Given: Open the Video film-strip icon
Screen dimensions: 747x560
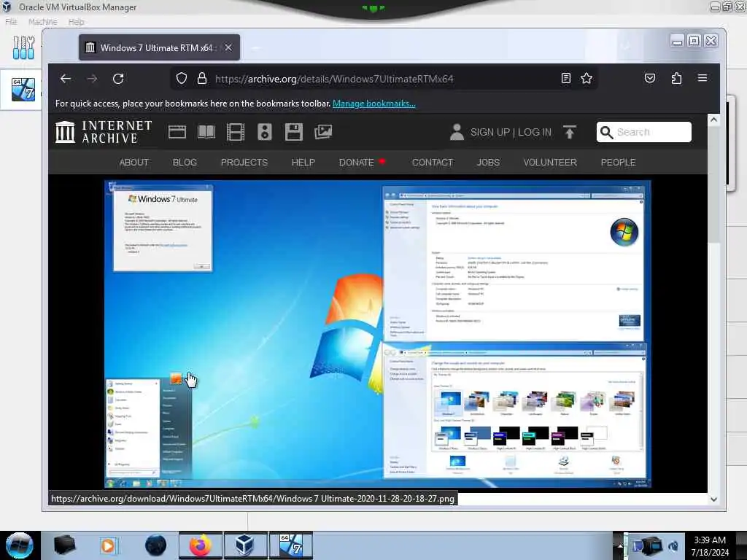Looking at the screenshot, I should (x=236, y=132).
